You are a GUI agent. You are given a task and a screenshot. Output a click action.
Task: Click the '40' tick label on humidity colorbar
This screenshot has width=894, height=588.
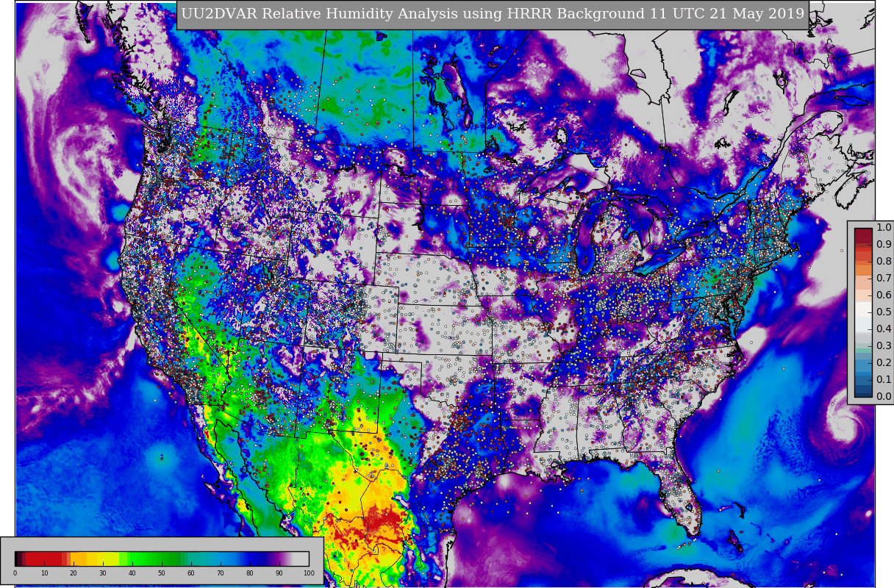132,573
